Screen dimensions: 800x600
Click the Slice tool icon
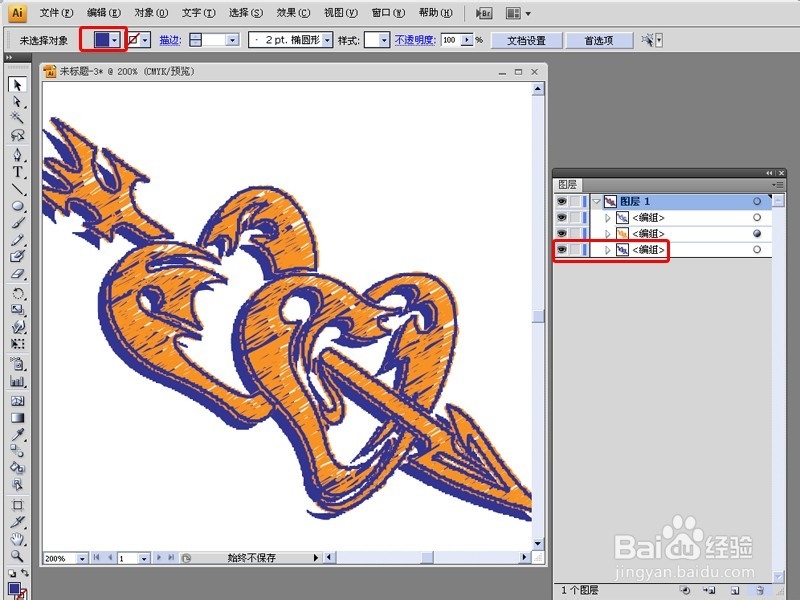[17, 521]
